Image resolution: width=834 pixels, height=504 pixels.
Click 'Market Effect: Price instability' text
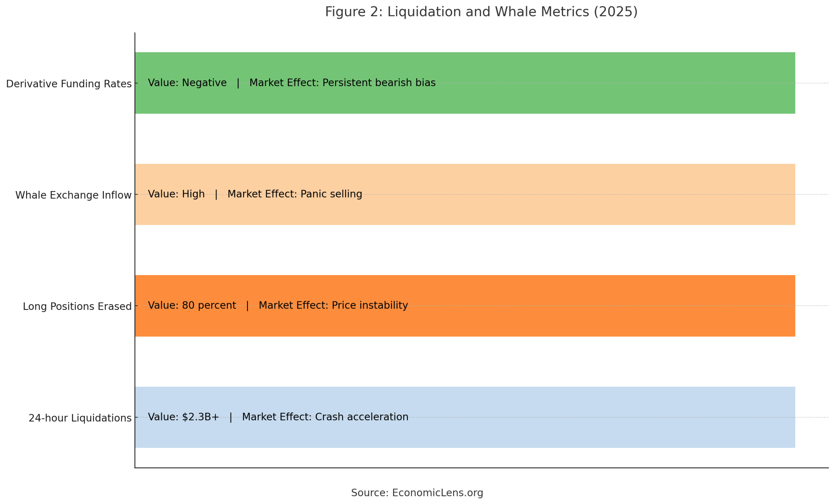[x=333, y=305]
